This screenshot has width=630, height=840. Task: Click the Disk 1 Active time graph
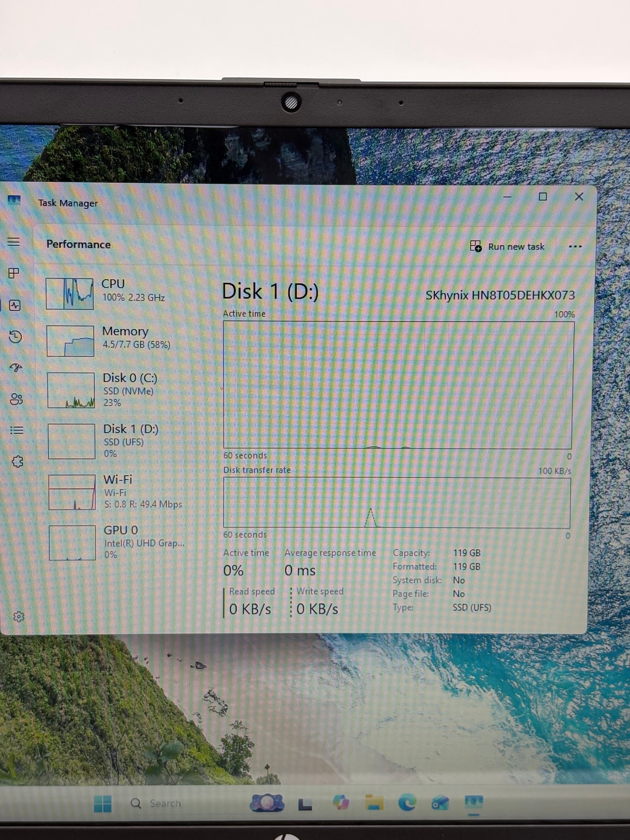pos(398,385)
